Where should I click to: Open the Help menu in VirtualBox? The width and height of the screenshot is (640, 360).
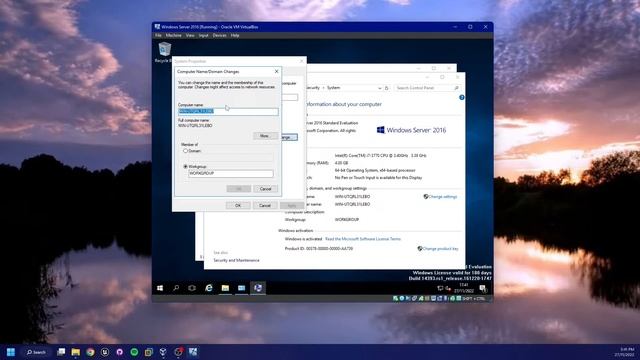pyautogui.click(x=235, y=36)
